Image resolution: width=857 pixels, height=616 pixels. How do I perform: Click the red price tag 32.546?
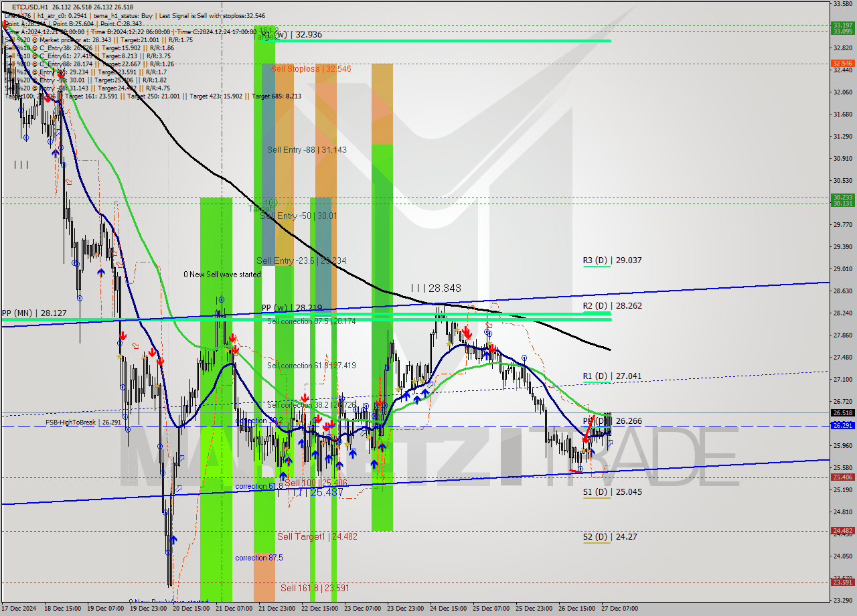pyautogui.click(x=842, y=63)
